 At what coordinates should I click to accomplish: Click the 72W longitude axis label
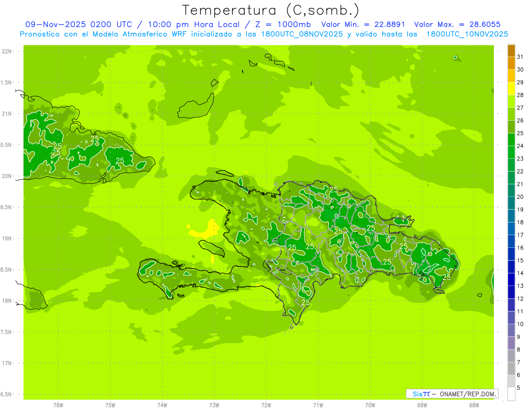point(266,405)
